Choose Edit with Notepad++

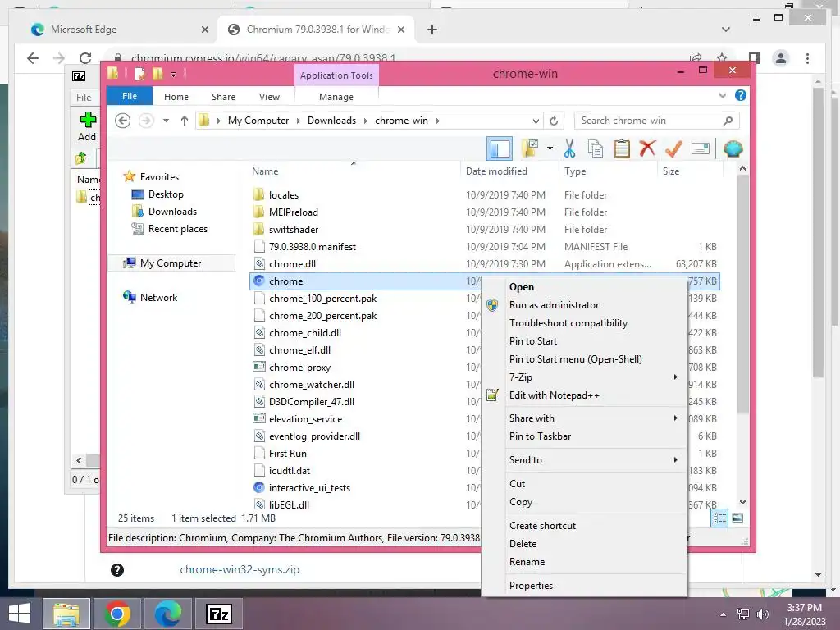click(584, 395)
